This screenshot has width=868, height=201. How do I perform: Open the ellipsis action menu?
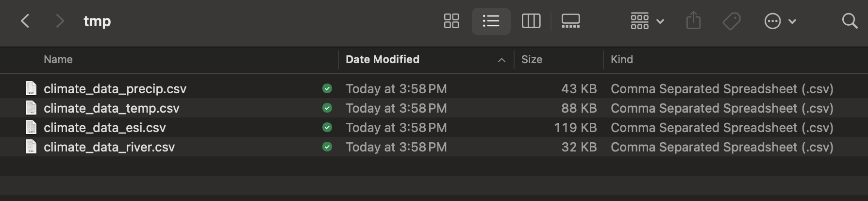[x=780, y=21]
